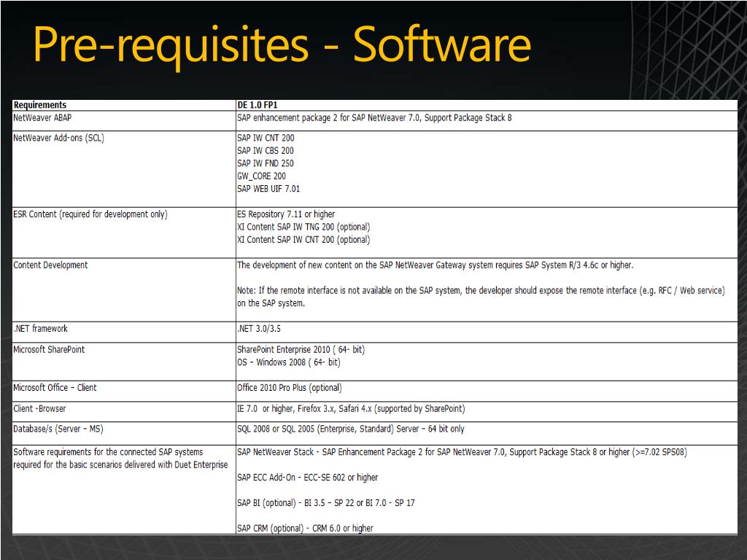Select "XI Content SAP IW TNG 200 (optional)"
This screenshot has height=560, width=747.
pos(303,227)
